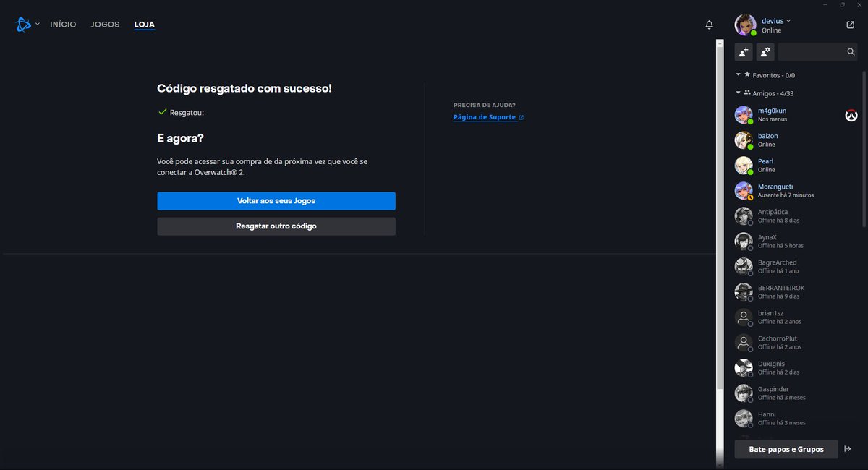Go to the INÍCIO tab
The height and width of the screenshot is (470, 868).
[63, 25]
